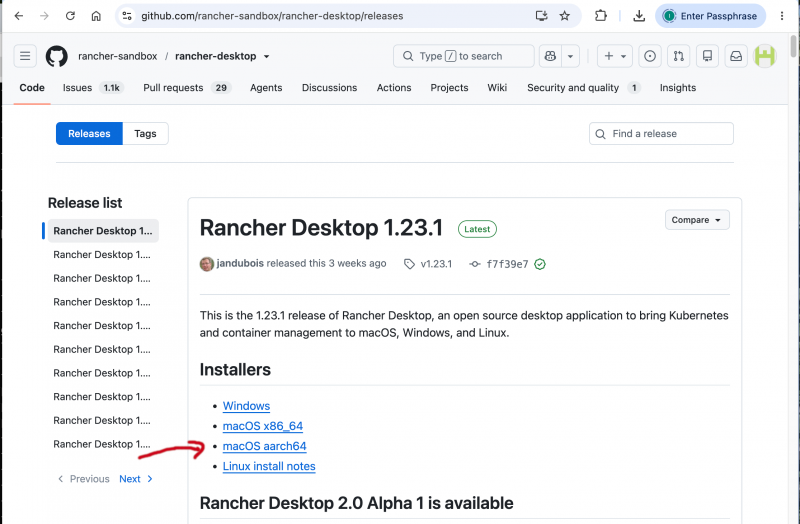Open the Insights tab
This screenshot has height=524, width=800.
pos(678,88)
